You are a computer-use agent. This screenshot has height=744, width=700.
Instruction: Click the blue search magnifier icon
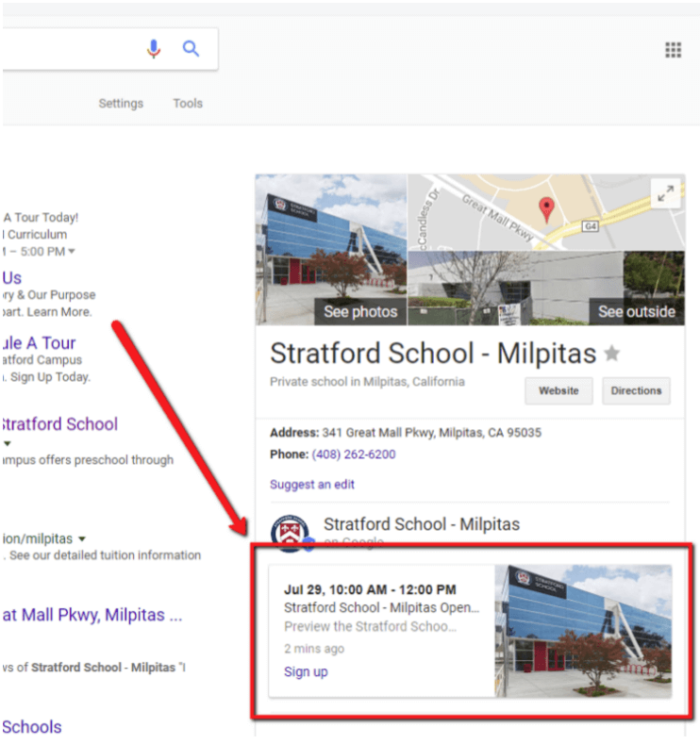pyautogui.click(x=191, y=48)
